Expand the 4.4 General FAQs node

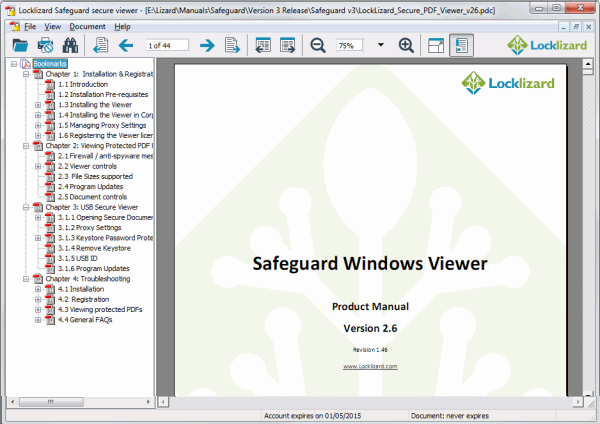coord(38,320)
